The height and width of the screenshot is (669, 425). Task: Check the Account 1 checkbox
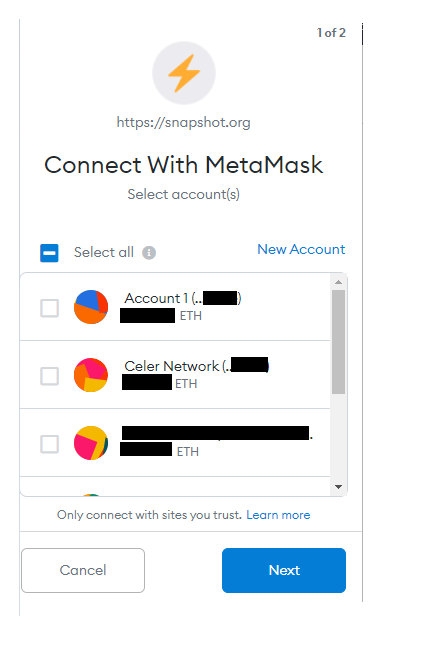[49, 308]
